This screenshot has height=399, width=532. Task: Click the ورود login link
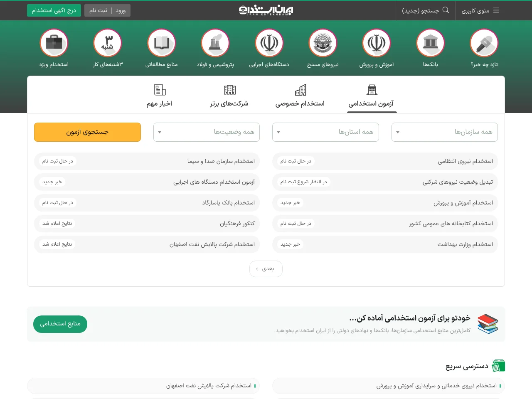[x=121, y=10]
